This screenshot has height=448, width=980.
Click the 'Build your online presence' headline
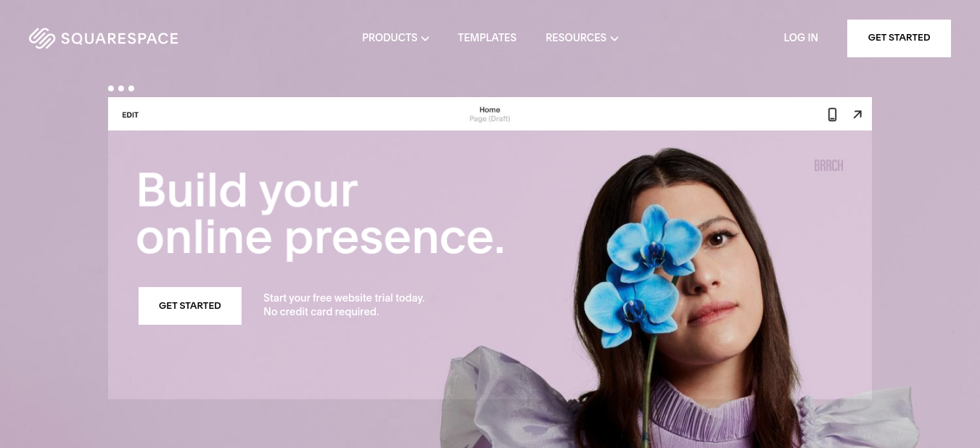click(320, 214)
